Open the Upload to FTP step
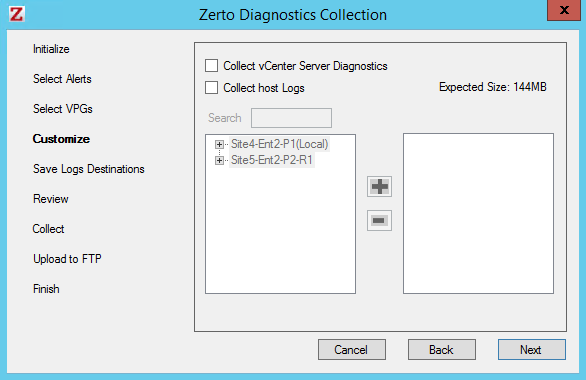Image resolution: width=586 pixels, height=380 pixels. 67,259
